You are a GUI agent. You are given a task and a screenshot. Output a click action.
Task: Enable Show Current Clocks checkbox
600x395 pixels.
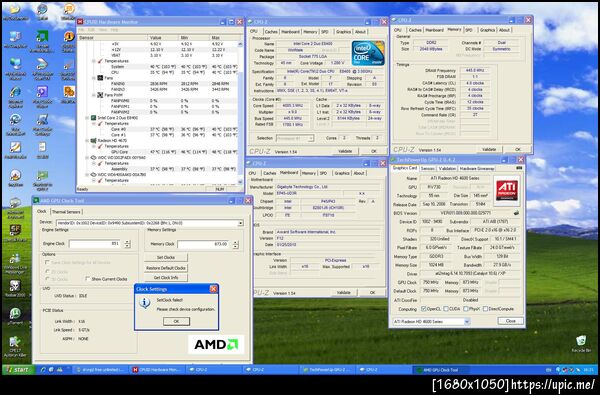(x=88, y=279)
